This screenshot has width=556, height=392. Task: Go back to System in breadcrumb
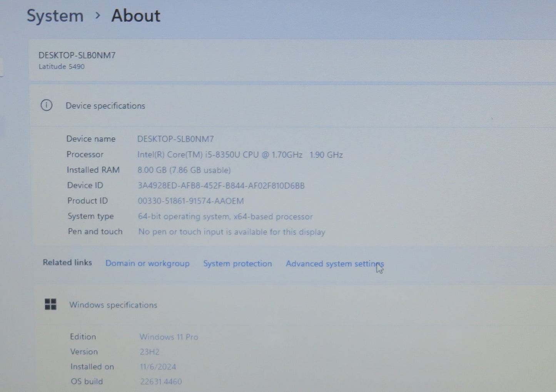55,16
